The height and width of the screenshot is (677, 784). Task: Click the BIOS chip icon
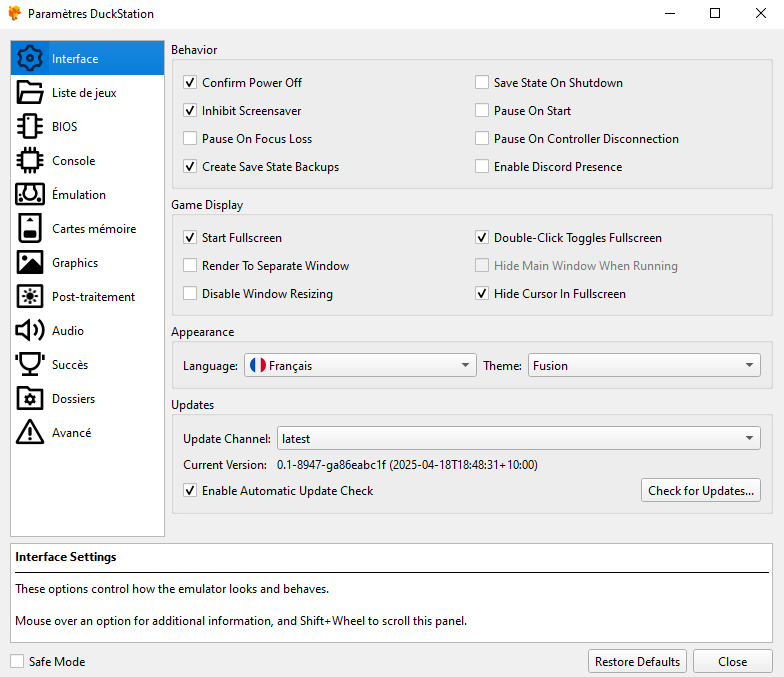(30, 126)
